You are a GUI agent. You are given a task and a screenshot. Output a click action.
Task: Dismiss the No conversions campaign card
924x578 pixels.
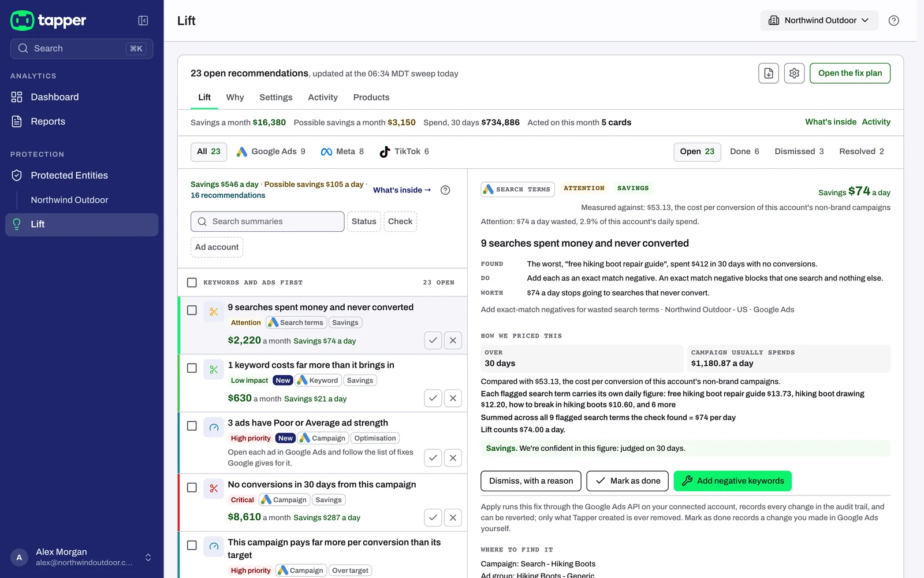click(x=453, y=517)
